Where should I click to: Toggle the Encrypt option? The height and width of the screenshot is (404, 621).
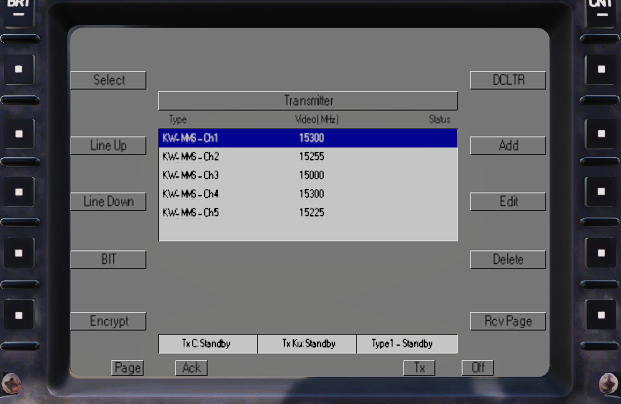click(108, 321)
